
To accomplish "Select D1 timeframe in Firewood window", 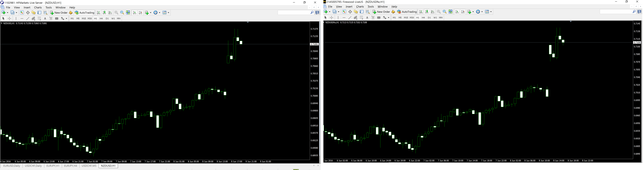I will pyautogui.click(x=429, y=18).
